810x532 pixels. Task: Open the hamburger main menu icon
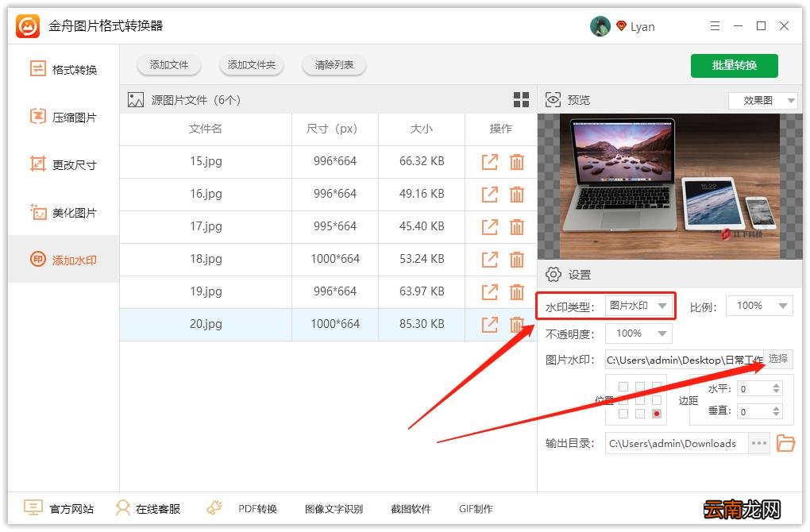[715, 26]
